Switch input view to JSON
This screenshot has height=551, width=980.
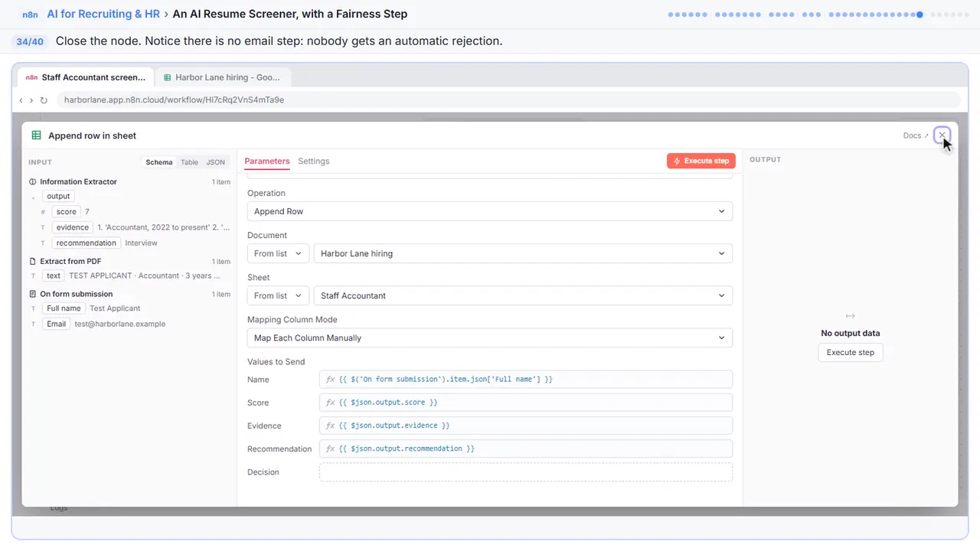click(x=216, y=162)
